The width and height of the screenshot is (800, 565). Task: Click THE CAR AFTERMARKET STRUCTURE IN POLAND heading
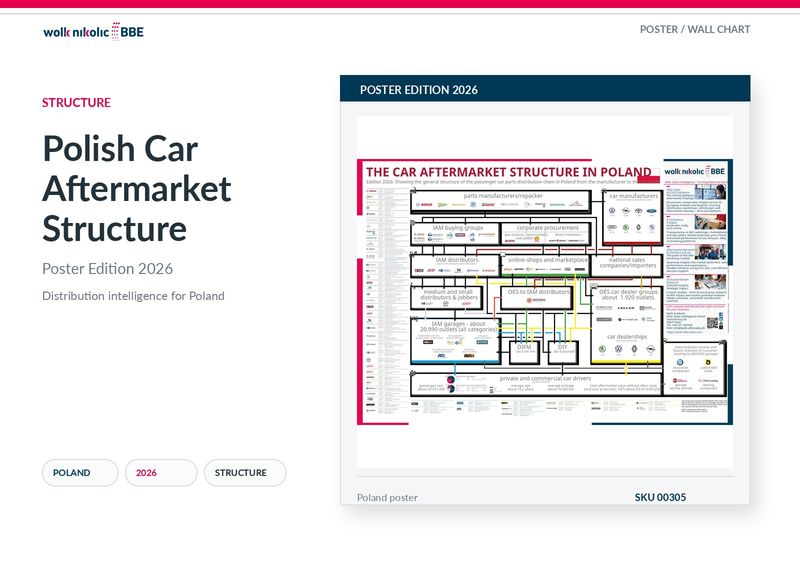tap(509, 172)
